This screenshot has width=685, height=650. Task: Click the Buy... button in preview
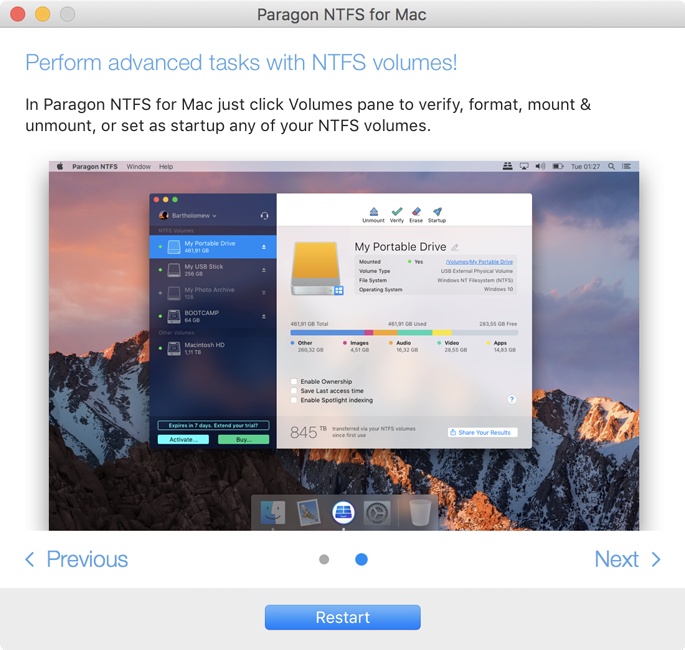243,439
